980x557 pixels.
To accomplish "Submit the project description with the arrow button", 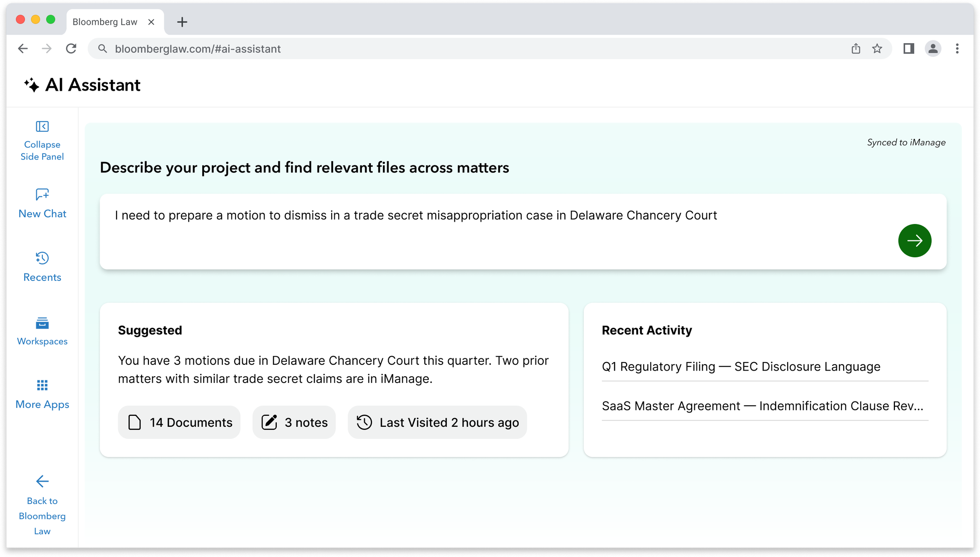I will click(915, 240).
